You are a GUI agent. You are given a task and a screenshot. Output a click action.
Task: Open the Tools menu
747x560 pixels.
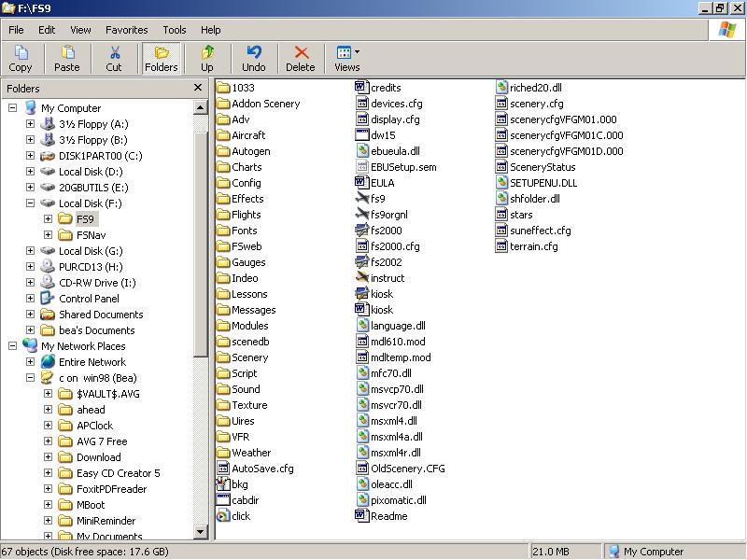coord(175,30)
